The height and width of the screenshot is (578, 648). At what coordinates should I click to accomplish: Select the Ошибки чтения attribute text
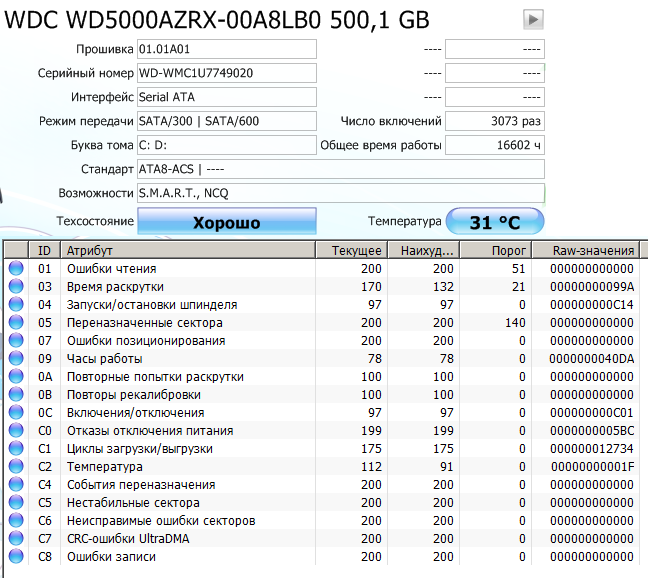click(112, 269)
